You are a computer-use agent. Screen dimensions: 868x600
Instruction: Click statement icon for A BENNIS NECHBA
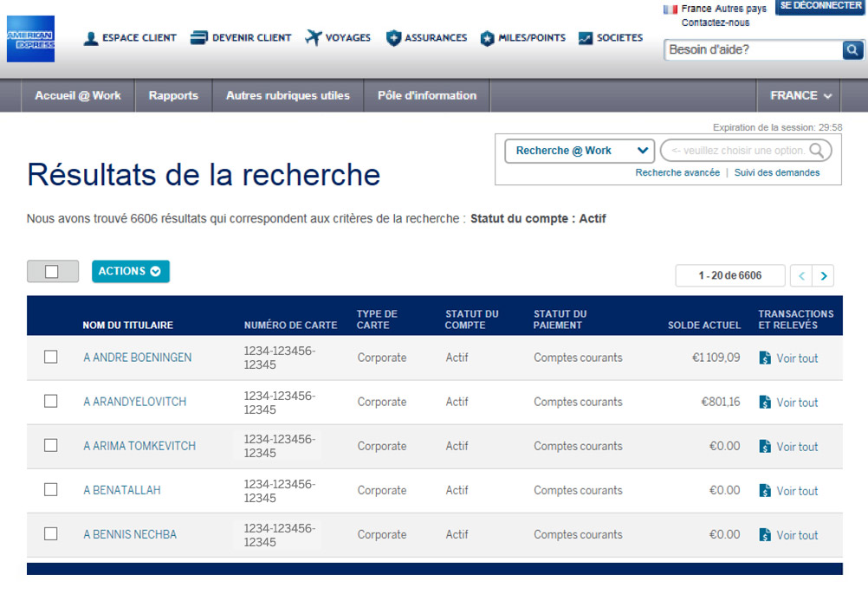765,535
